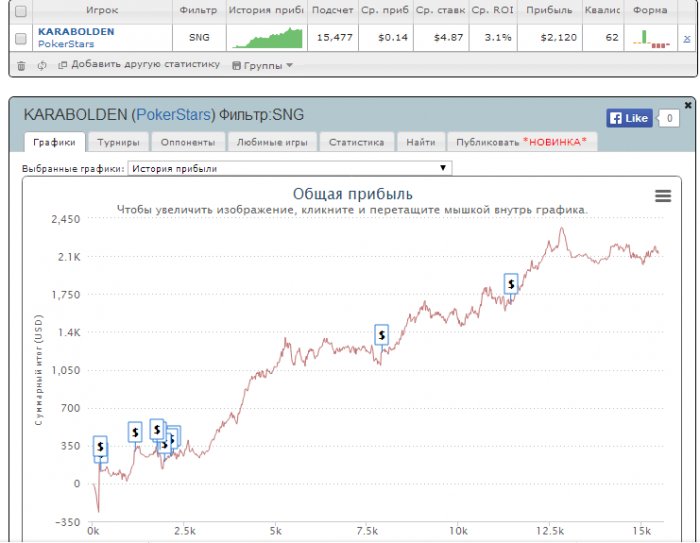Sort by the Подсчет column header
Viewport: 700px width, 543px height.
333,10
